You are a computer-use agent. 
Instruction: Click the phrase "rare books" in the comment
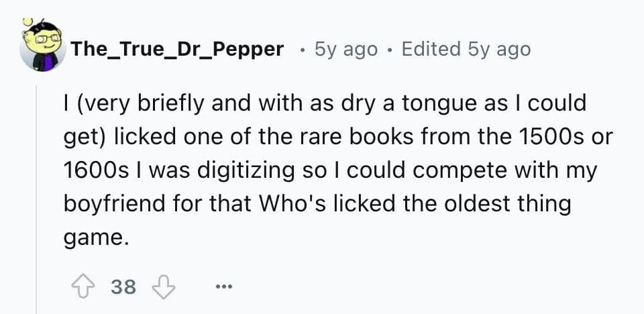click(x=348, y=138)
